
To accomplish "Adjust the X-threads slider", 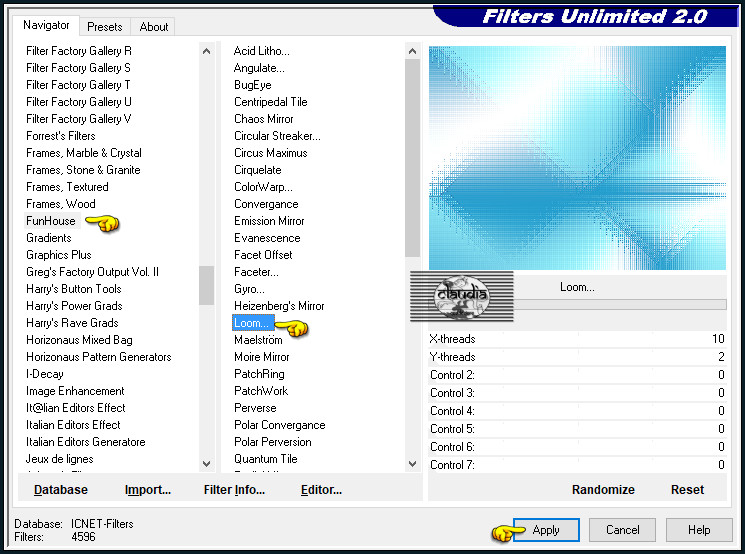I will pyautogui.click(x=577, y=339).
